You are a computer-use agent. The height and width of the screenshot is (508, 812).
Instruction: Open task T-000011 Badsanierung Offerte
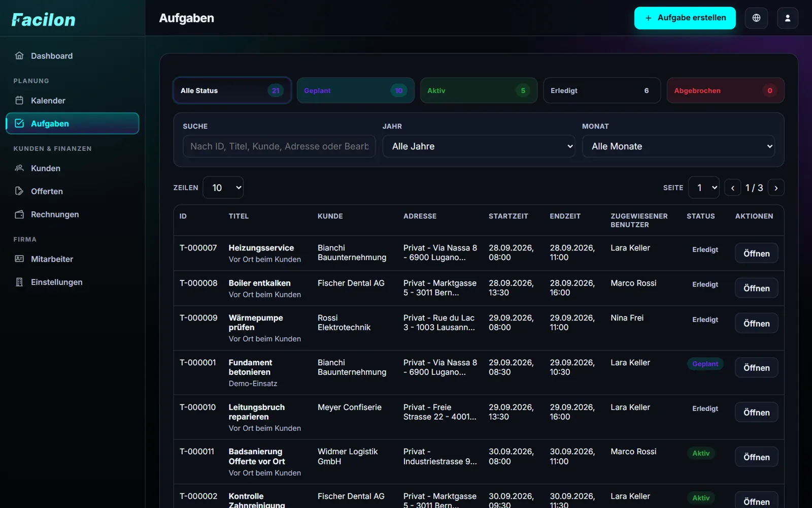(x=756, y=457)
